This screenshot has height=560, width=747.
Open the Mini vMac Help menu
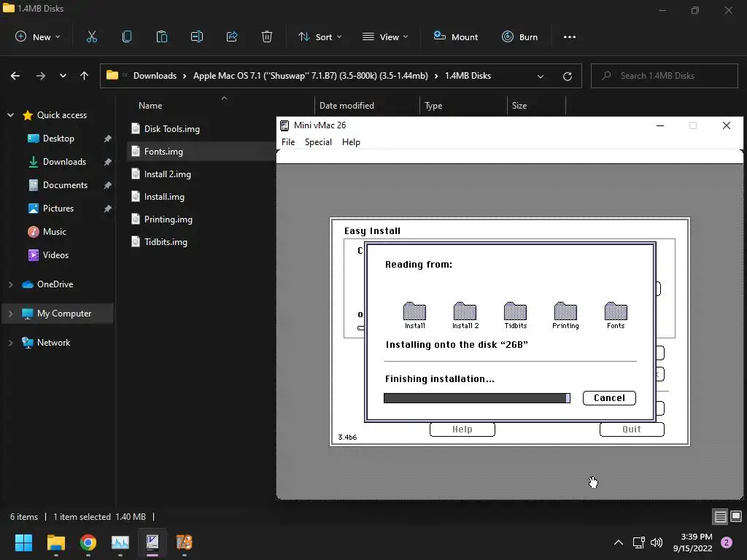(x=351, y=142)
